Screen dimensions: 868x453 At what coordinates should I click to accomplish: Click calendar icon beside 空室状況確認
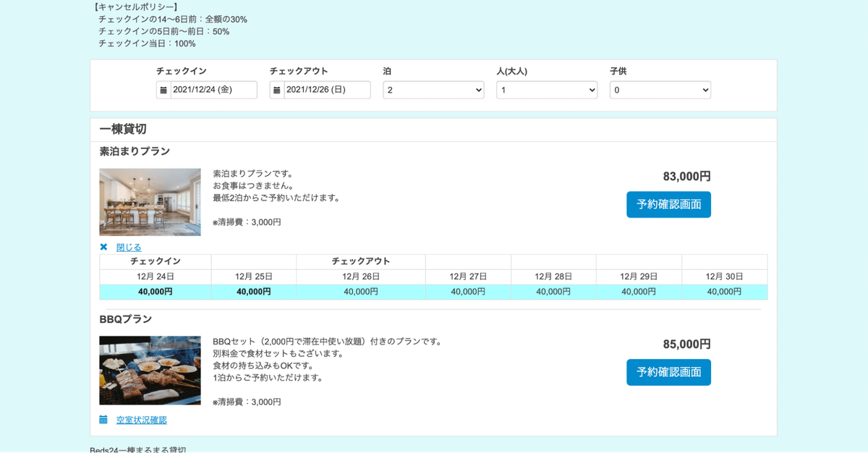(x=103, y=420)
